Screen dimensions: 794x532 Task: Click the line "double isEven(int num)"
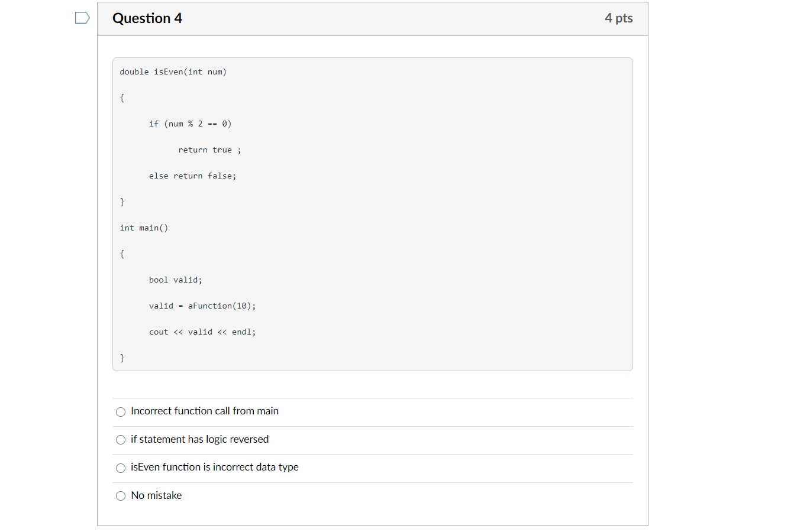(x=173, y=72)
